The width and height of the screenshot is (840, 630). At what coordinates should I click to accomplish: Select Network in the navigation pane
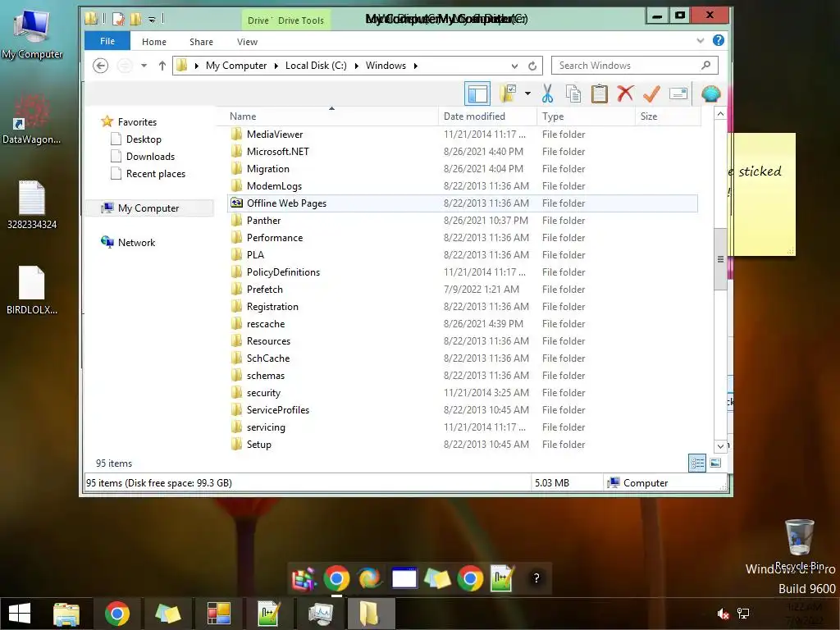(x=136, y=242)
